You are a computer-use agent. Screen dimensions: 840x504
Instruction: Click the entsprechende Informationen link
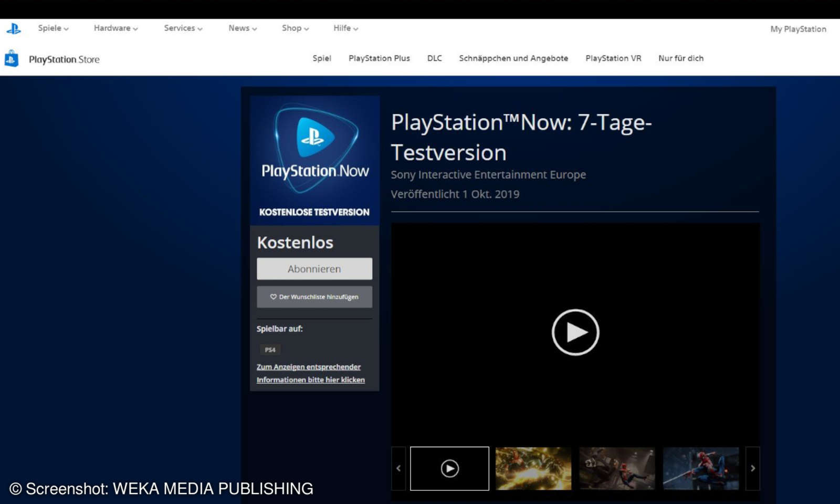point(310,373)
